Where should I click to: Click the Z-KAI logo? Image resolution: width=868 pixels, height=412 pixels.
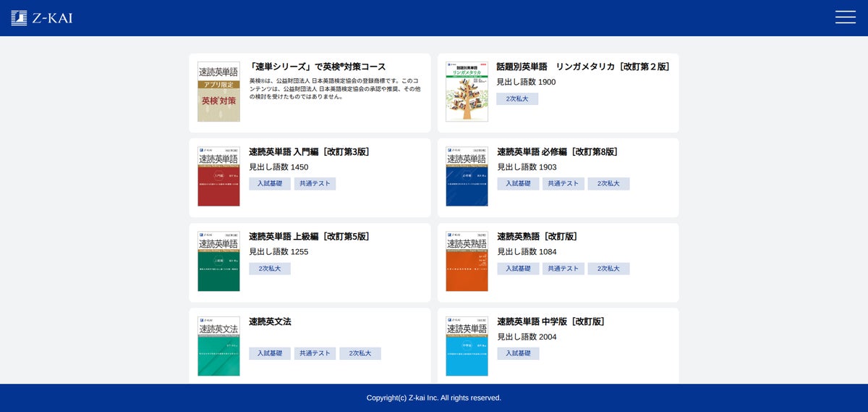coord(42,18)
